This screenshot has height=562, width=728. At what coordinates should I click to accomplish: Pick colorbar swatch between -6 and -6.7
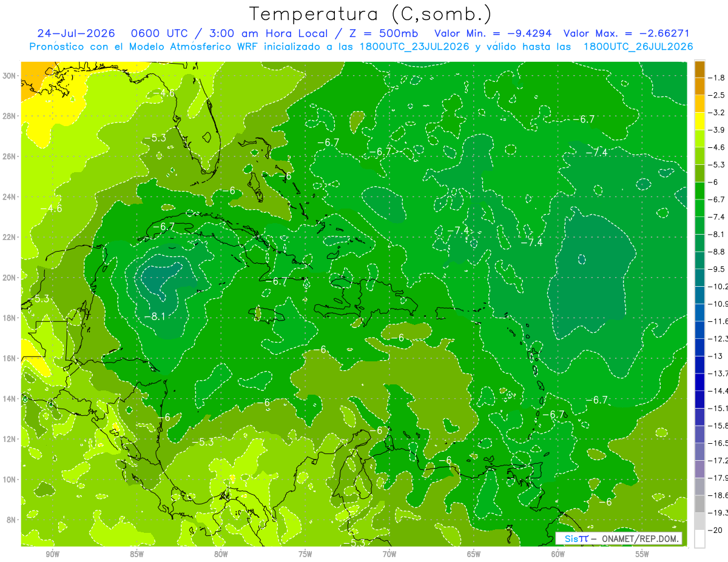tap(699, 190)
